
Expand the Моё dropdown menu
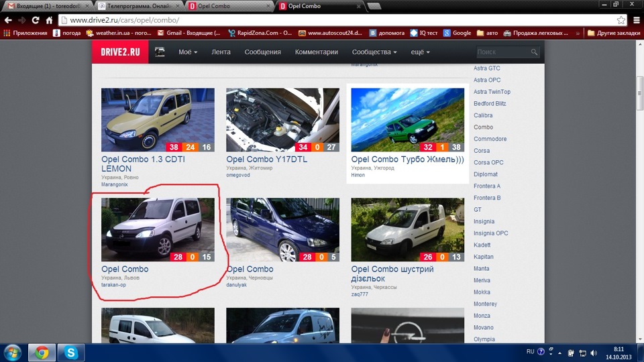click(x=188, y=52)
